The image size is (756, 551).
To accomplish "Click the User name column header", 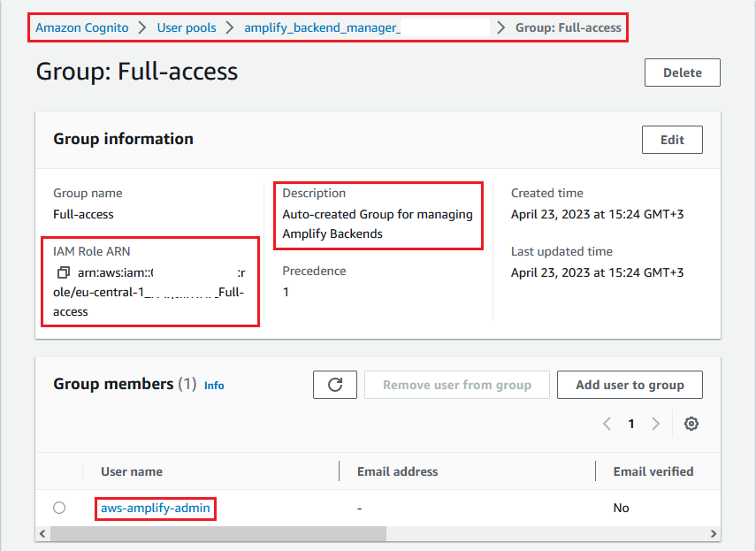I will [x=132, y=471].
